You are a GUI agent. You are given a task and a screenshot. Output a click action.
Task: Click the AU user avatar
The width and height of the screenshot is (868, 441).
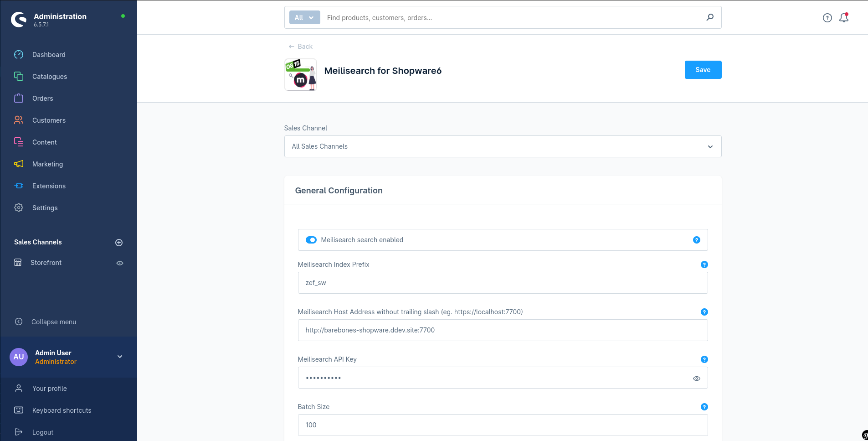pos(19,357)
